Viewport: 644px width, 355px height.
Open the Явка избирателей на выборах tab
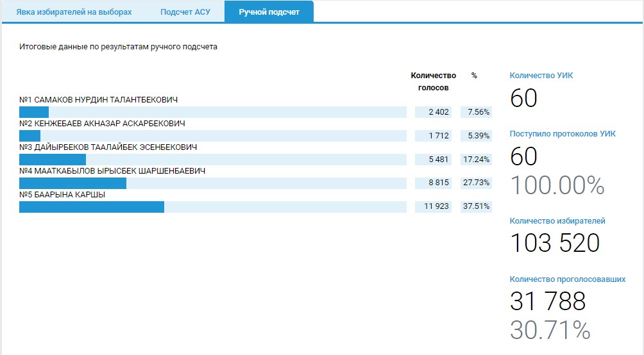[x=74, y=12]
